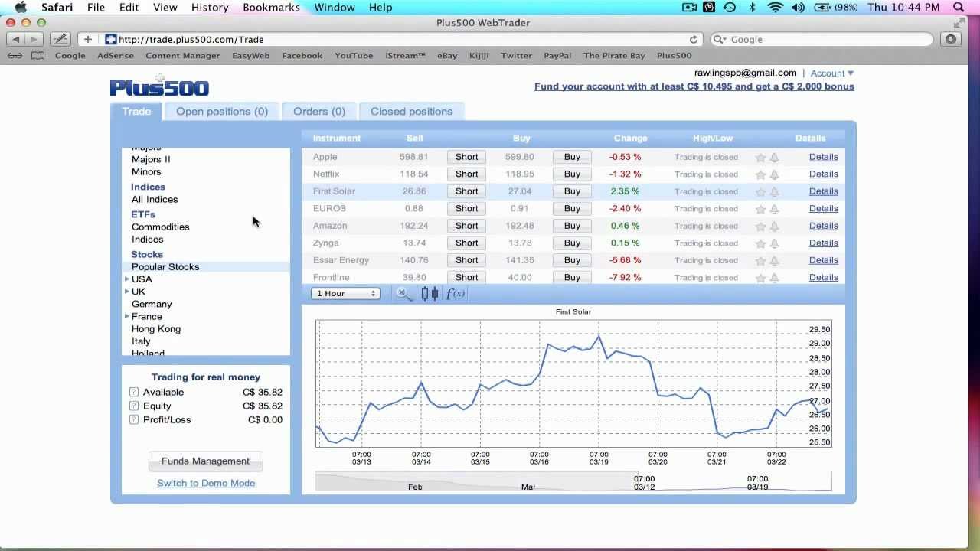Click the chart range navigator strip
This screenshot has width=980, height=551.
click(x=573, y=481)
